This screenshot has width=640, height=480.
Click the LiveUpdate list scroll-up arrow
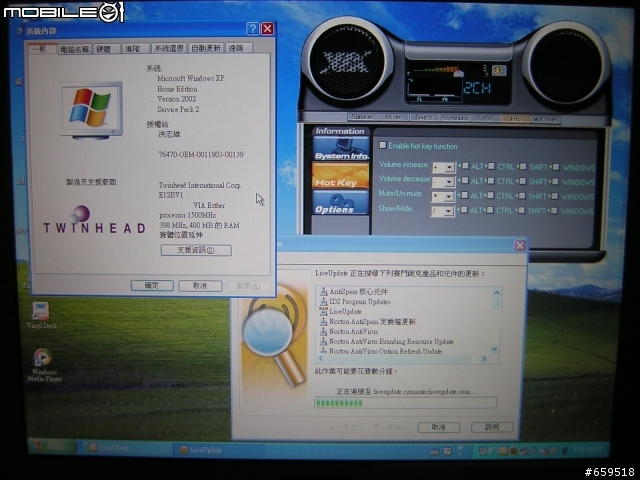tap(496, 292)
